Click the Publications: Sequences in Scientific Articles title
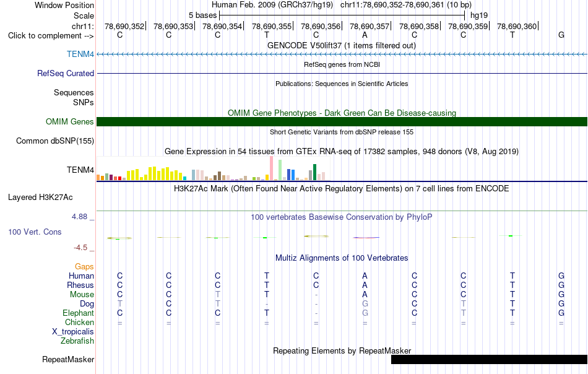Image resolution: width=588 pixels, height=374 pixels. pyautogui.click(x=342, y=84)
